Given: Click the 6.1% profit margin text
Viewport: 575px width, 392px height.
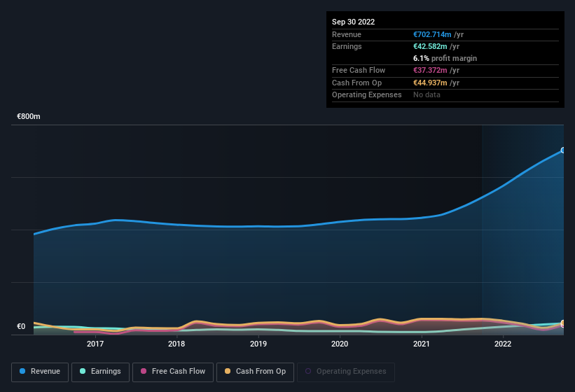Looking at the screenshot, I should 445,58.
